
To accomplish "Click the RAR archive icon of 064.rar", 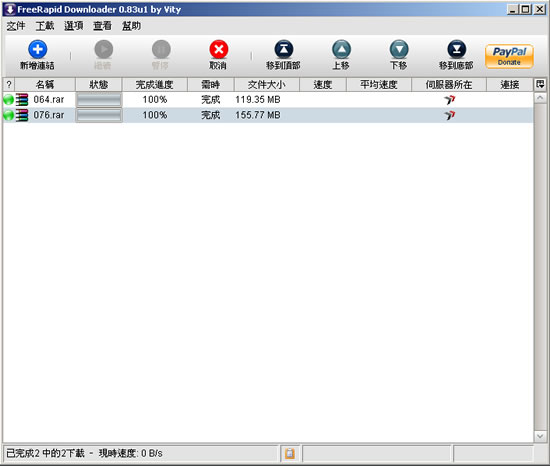I will pyautogui.click(x=22, y=100).
